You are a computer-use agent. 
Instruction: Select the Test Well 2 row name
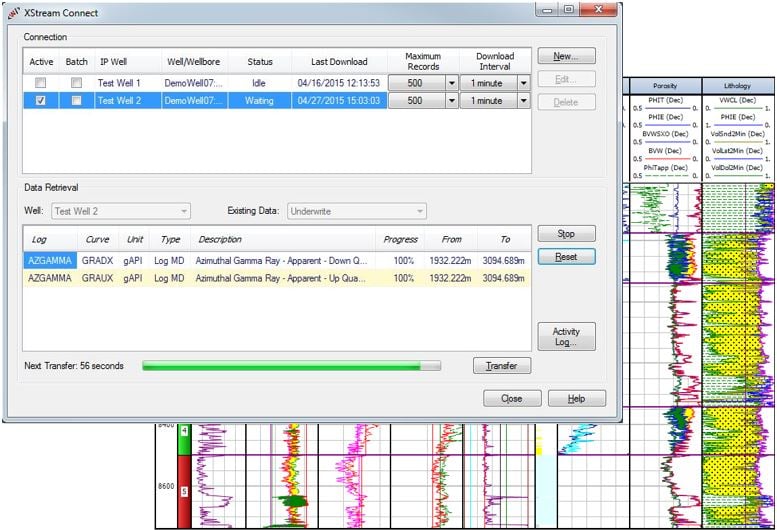click(119, 101)
